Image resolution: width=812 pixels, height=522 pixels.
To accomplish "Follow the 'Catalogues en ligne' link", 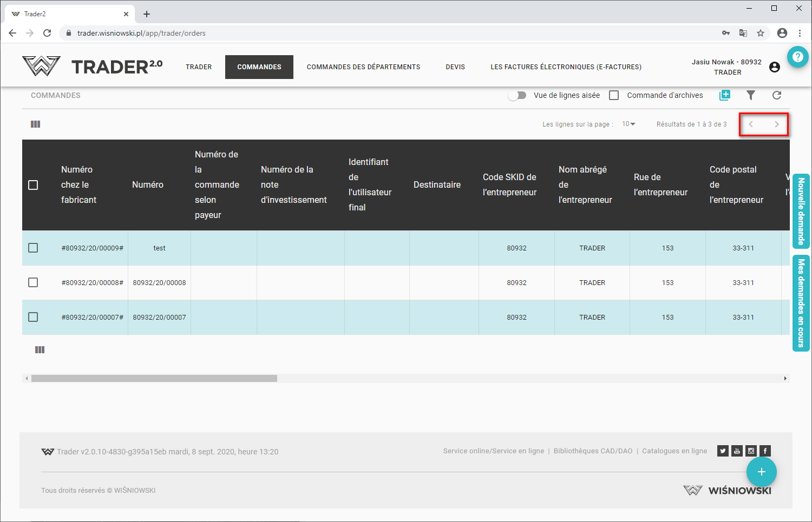I will (675, 451).
